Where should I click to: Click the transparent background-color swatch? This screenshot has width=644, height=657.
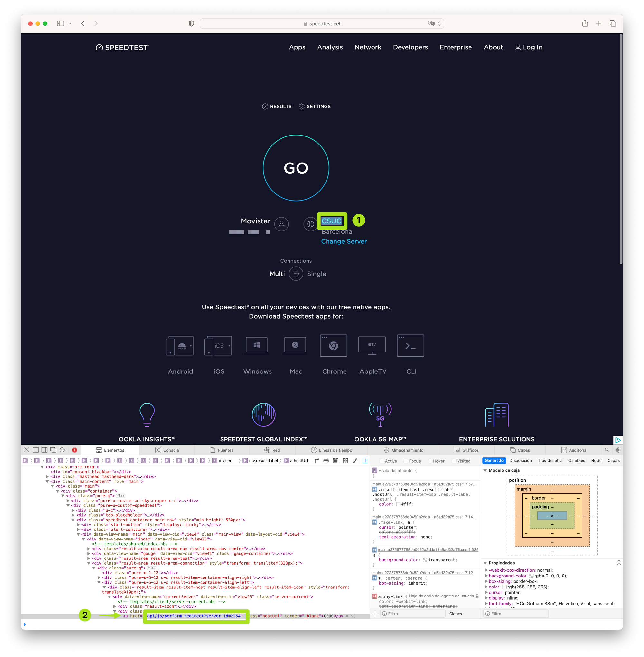[x=425, y=560]
